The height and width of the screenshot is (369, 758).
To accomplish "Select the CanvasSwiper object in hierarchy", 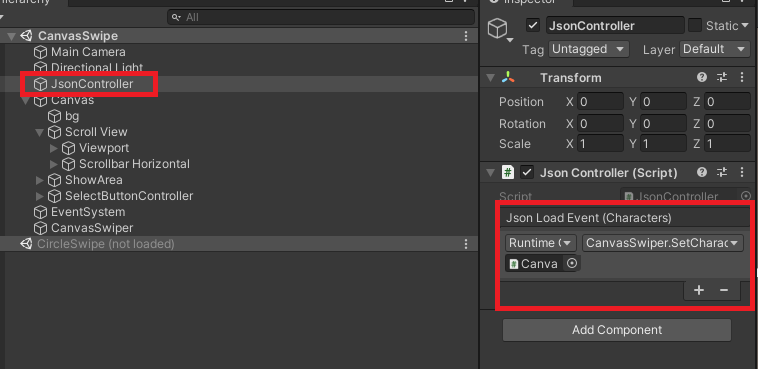I will [92, 228].
